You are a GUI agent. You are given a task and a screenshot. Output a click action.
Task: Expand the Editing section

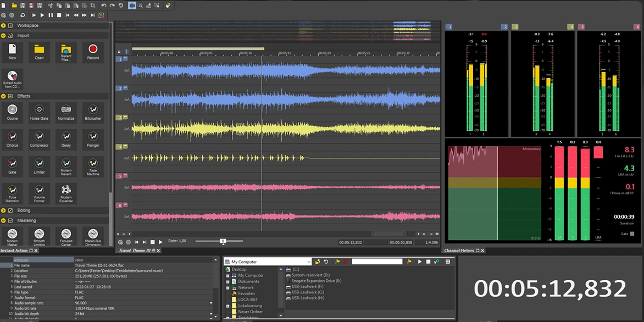pyautogui.click(x=3, y=210)
